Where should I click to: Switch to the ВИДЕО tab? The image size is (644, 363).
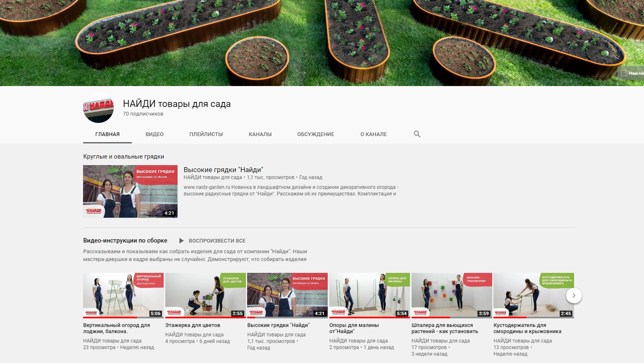(x=154, y=134)
